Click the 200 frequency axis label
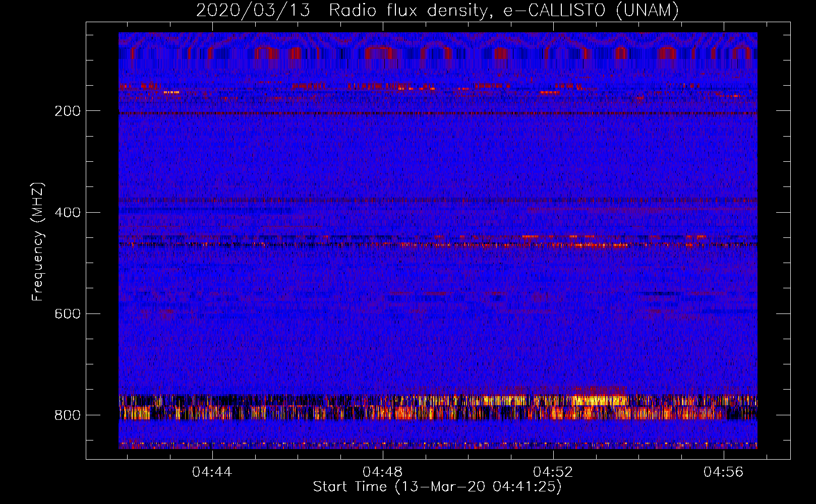Screen dimensions: 816x504 (x=67, y=111)
